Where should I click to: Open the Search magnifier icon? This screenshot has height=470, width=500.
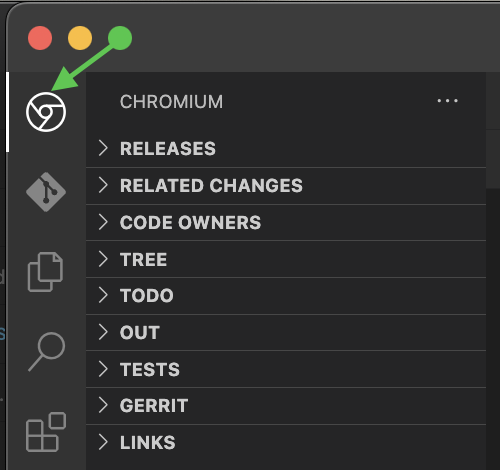click(x=46, y=352)
